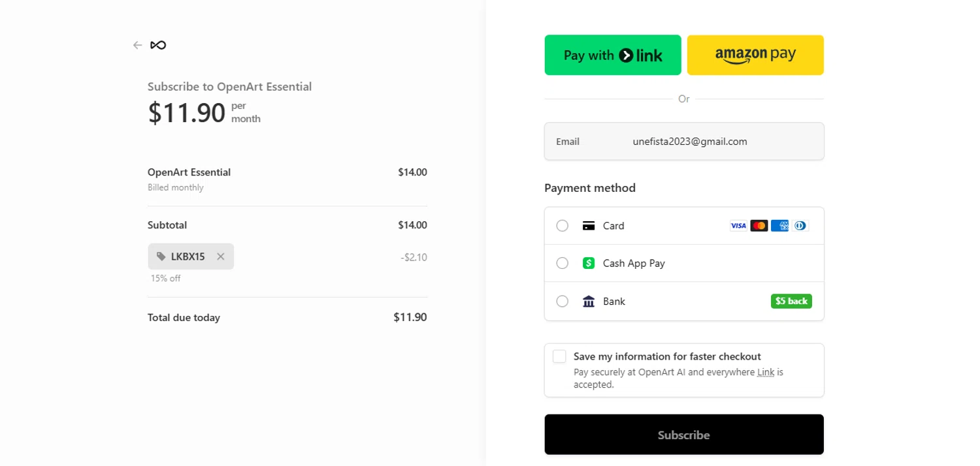The height and width of the screenshot is (466, 980).
Task: Click the Visa logo
Action: click(738, 226)
